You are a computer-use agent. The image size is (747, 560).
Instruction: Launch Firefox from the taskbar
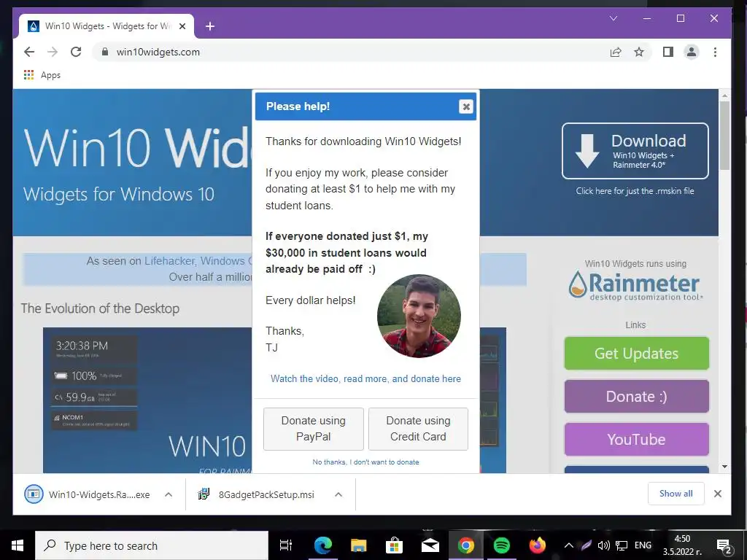coord(538,545)
